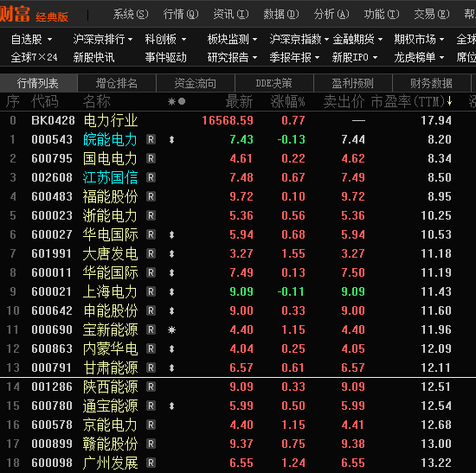Click the diamond marker in 甘肃能源 row

pos(172,368)
